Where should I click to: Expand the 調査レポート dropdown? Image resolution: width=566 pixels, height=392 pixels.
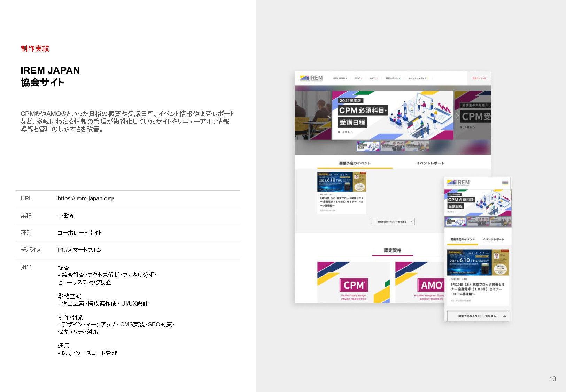(x=393, y=78)
